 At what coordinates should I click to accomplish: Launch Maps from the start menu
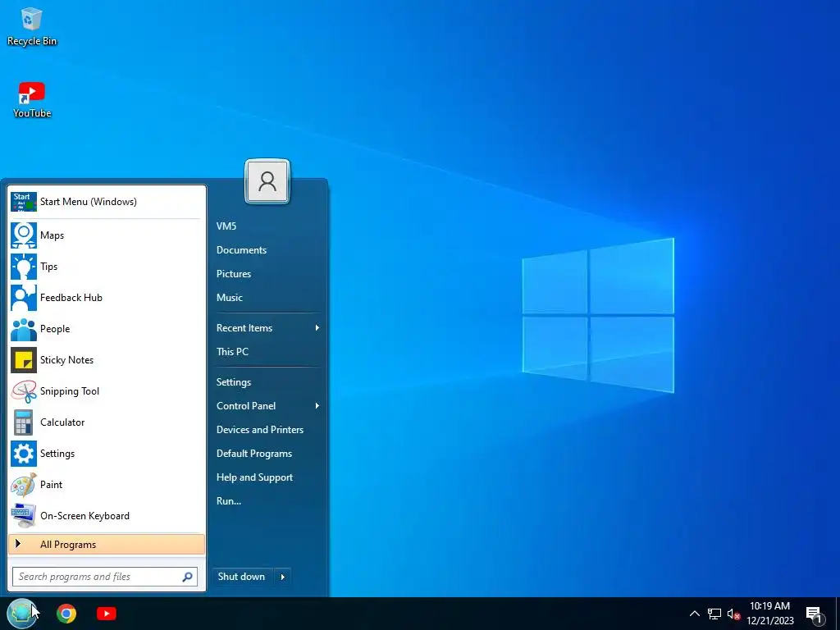click(24, 235)
